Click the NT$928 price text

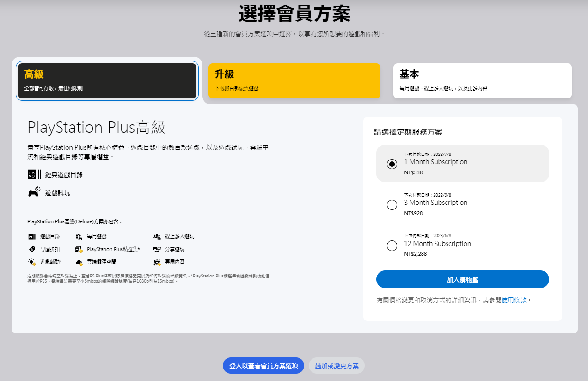[x=413, y=213]
